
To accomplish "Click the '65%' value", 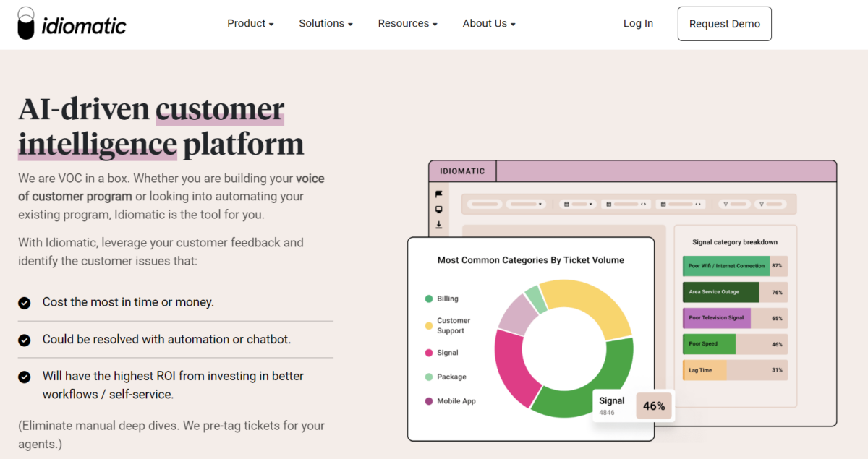I will click(777, 318).
